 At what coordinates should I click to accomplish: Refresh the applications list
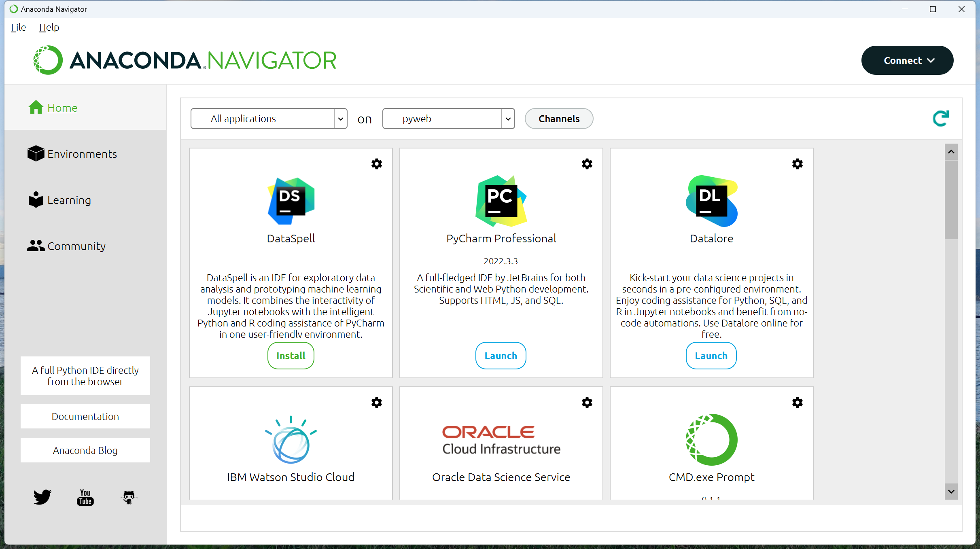click(x=941, y=119)
